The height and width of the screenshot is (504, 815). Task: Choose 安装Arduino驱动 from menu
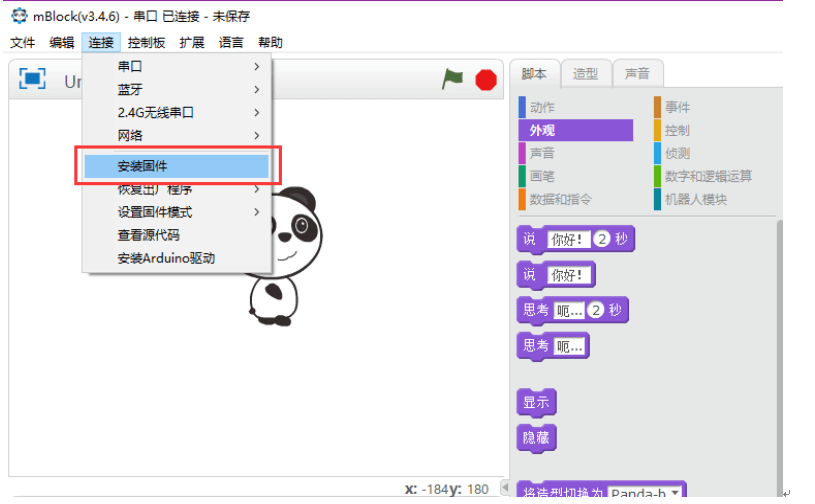click(x=177, y=258)
